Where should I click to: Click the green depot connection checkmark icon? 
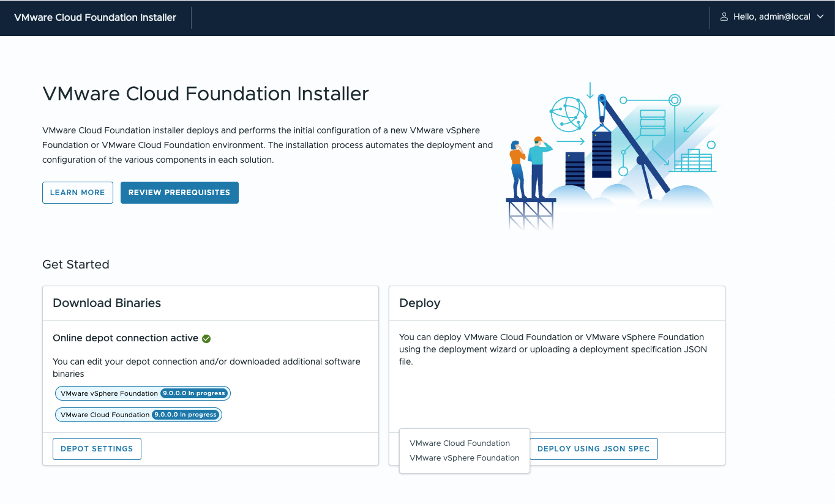coord(206,338)
